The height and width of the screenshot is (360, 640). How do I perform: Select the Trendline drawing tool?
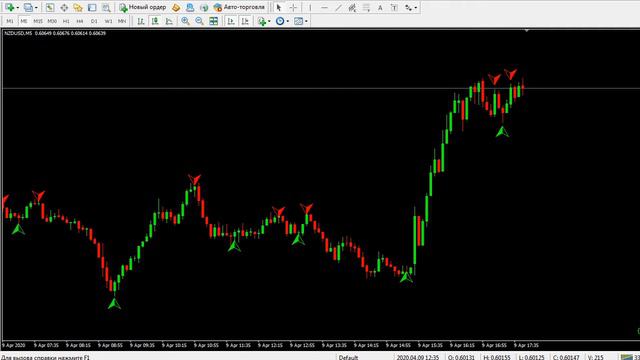pos(338,7)
